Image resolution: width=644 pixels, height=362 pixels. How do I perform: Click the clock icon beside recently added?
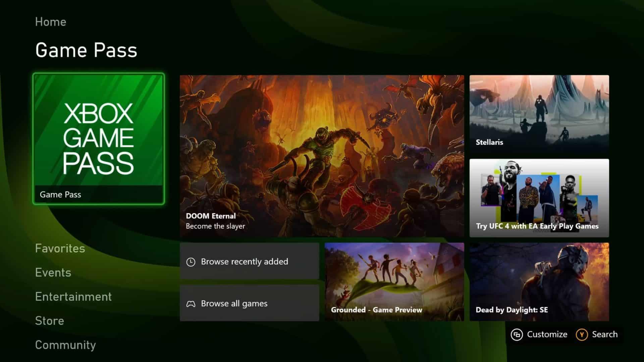pos(191,262)
